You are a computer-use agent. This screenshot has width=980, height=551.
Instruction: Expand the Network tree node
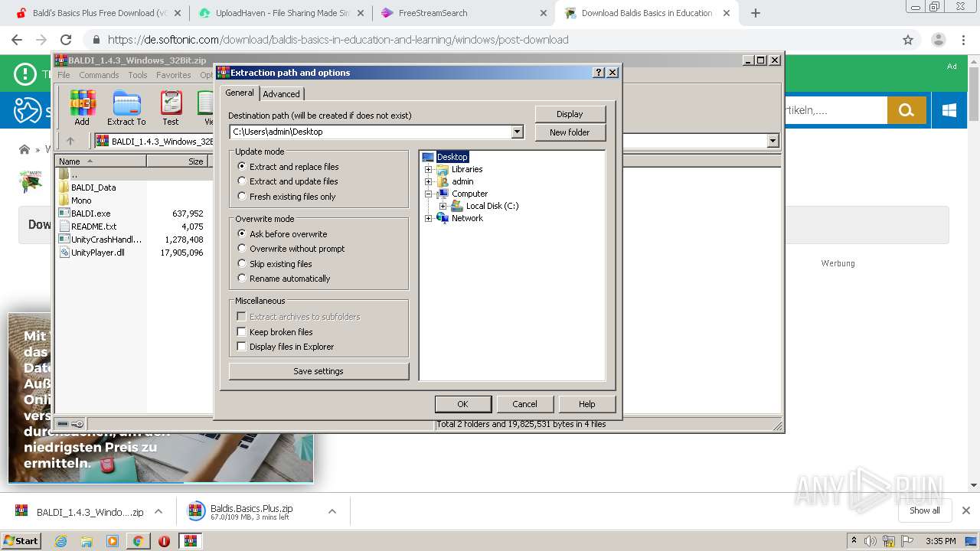point(429,218)
